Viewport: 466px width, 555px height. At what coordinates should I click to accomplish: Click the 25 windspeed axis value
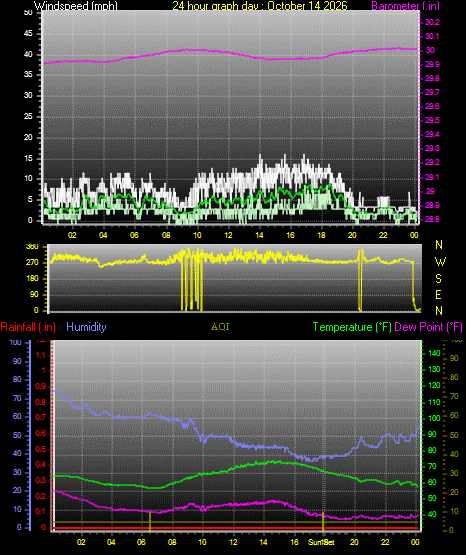tap(28, 116)
